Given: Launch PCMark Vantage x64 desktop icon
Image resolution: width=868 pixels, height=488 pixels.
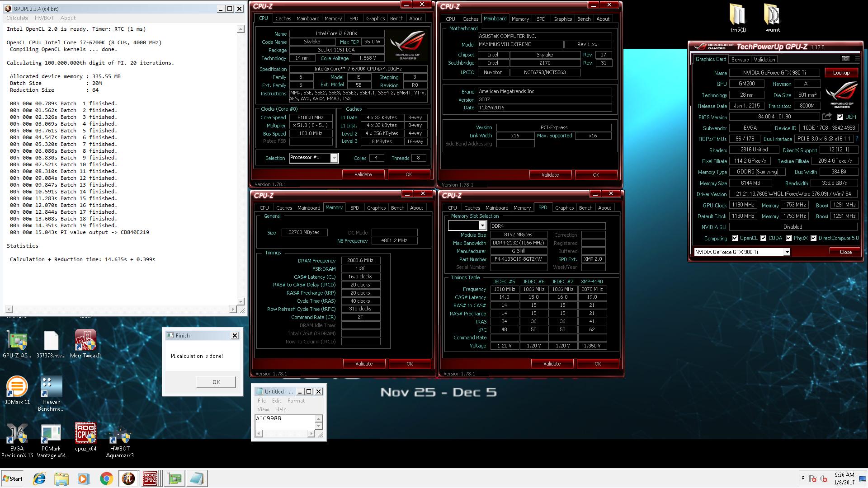Looking at the screenshot, I should [51, 441].
